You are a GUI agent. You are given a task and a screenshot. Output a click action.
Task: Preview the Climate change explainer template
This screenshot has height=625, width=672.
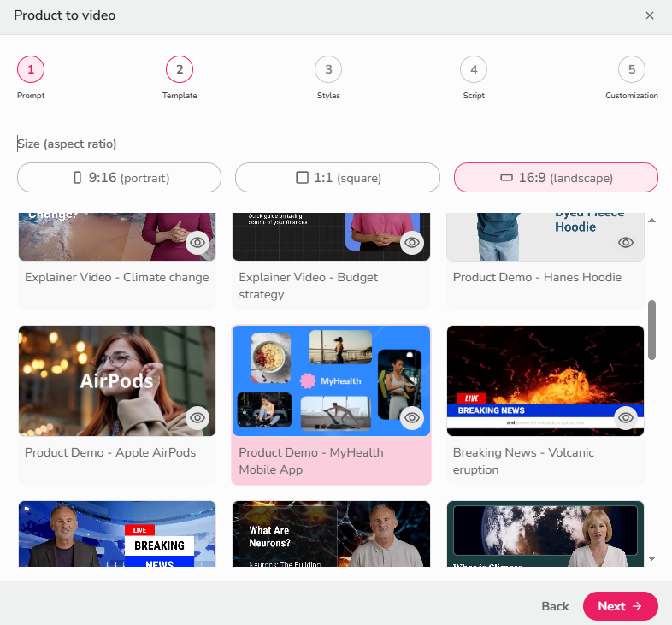coord(197,243)
